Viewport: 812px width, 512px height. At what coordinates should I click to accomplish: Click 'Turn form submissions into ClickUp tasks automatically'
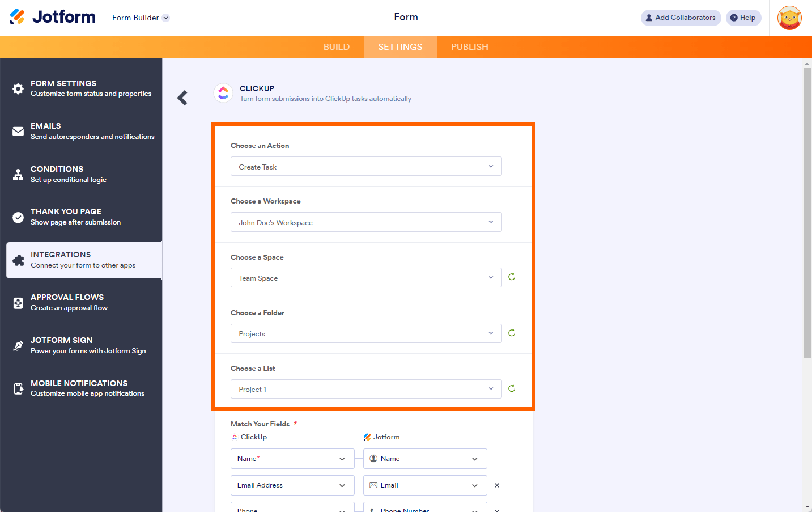tap(325, 99)
